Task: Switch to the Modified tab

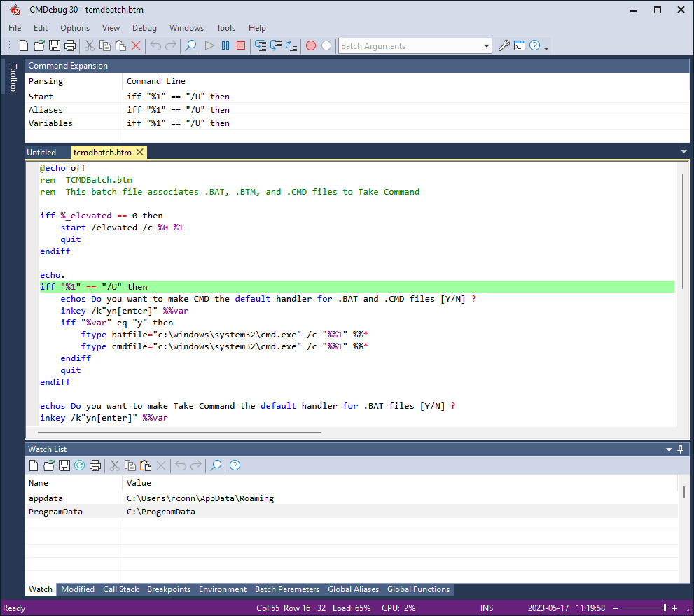Action: (78, 589)
